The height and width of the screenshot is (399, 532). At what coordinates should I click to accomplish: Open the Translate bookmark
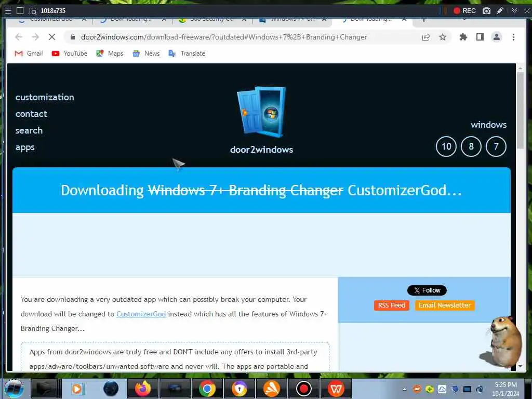[x=187, y=54]
